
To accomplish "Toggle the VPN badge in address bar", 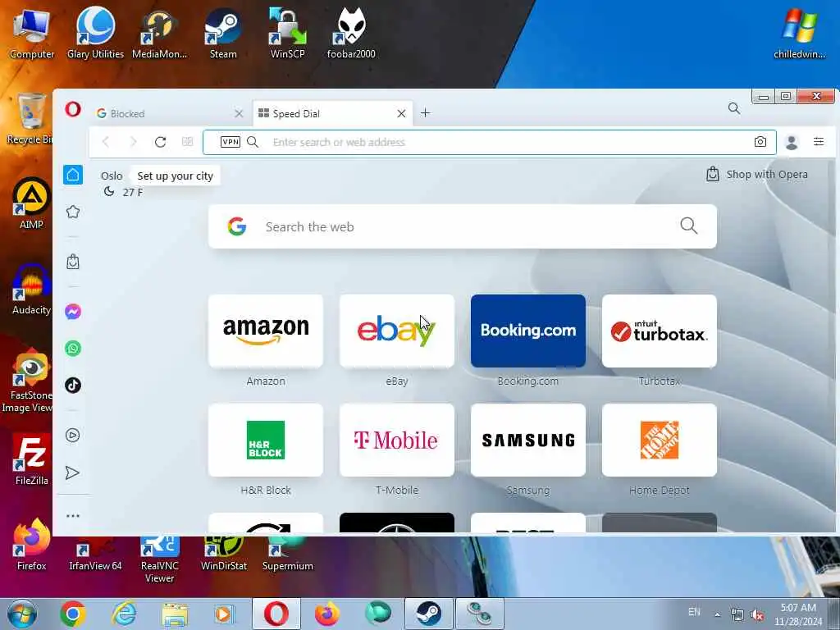I will pos(231,142).
